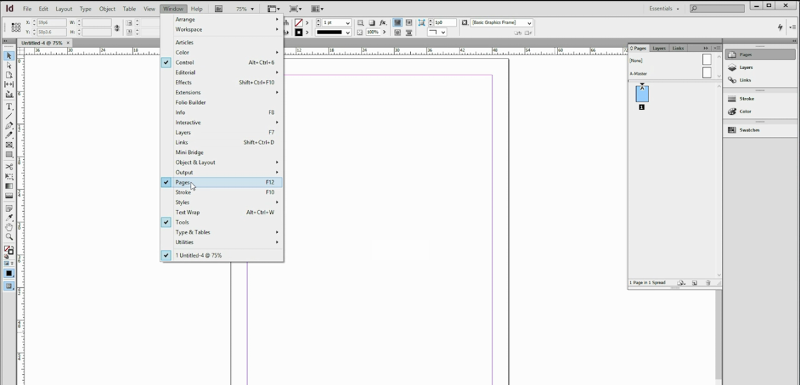Toggle the normal view mode button at toolbox bottom

click(x=9, y=286)
